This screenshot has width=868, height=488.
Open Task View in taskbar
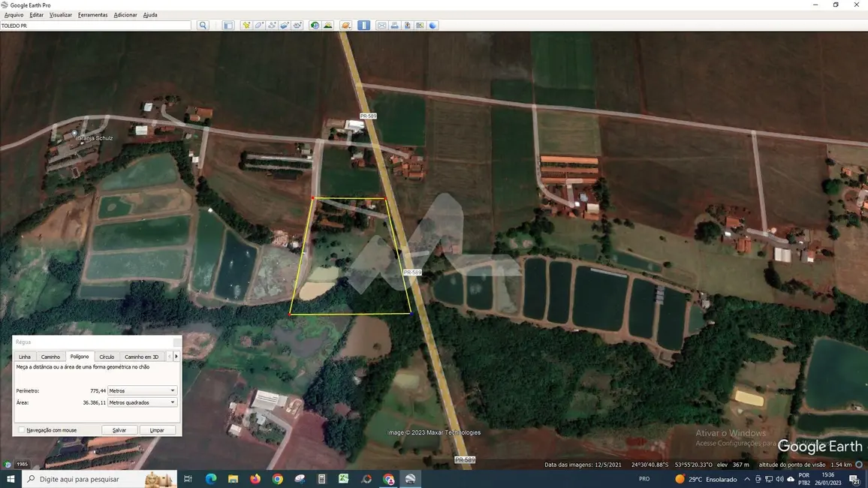coord(188,479)
